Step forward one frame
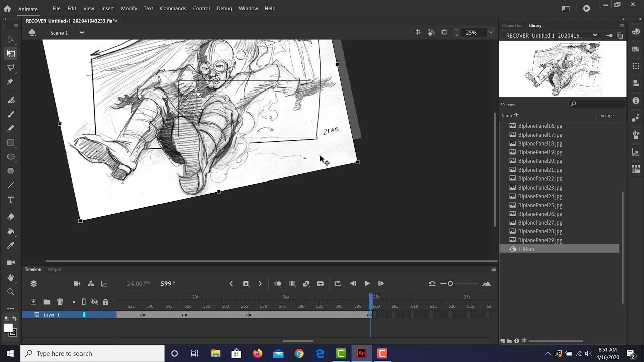The height and width of the screenshot is (362, 644). coord(381,284)
